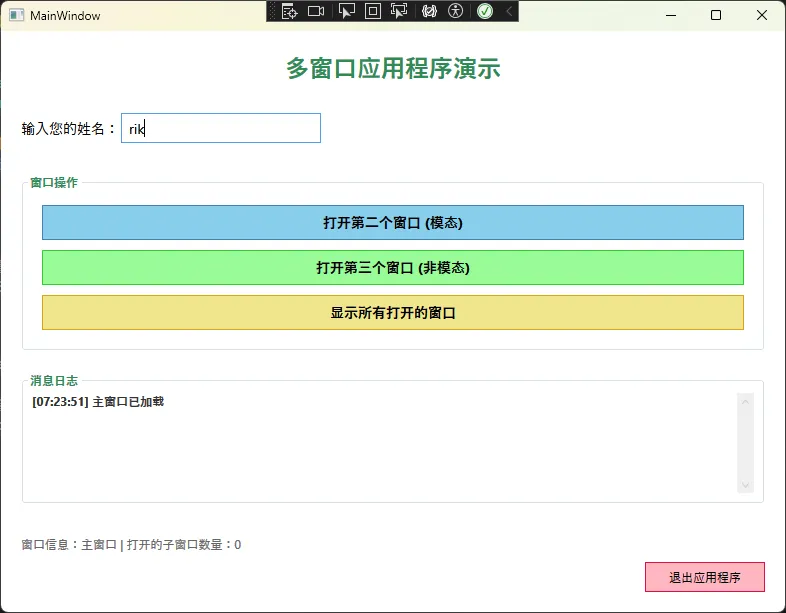Activate the Select Element cursor tool
This screenshot has width=786, height=613.
346,11
